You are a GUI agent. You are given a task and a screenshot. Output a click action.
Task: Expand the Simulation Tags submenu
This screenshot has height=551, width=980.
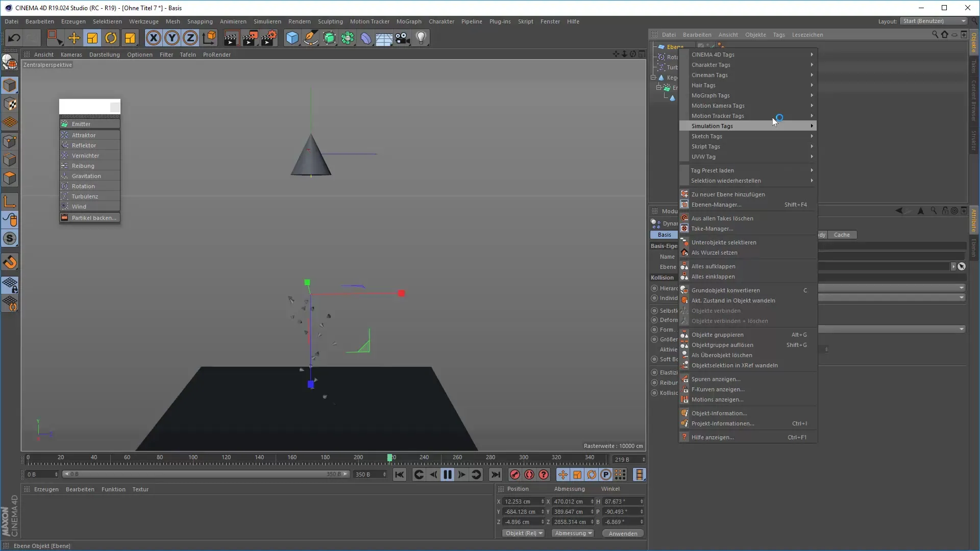(x=748, y=126)
